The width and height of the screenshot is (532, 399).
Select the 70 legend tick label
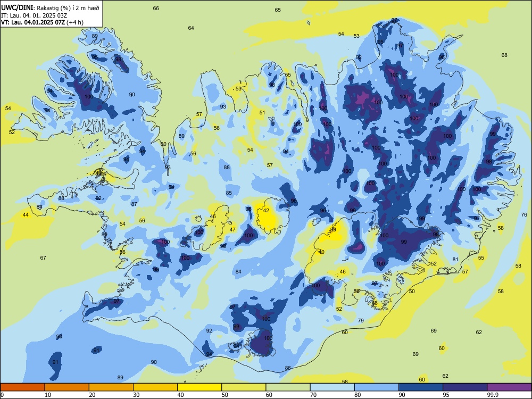[313, 395]
